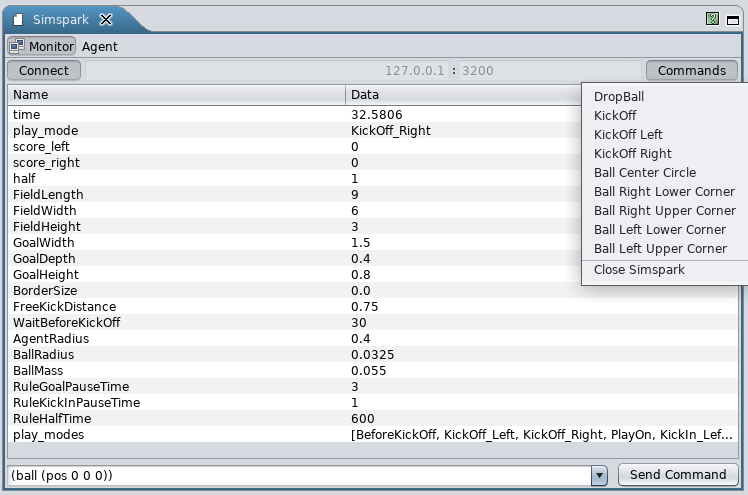Click Close Simspark in the menu
This screenshot has width=748, height=495.
(639, 270)
